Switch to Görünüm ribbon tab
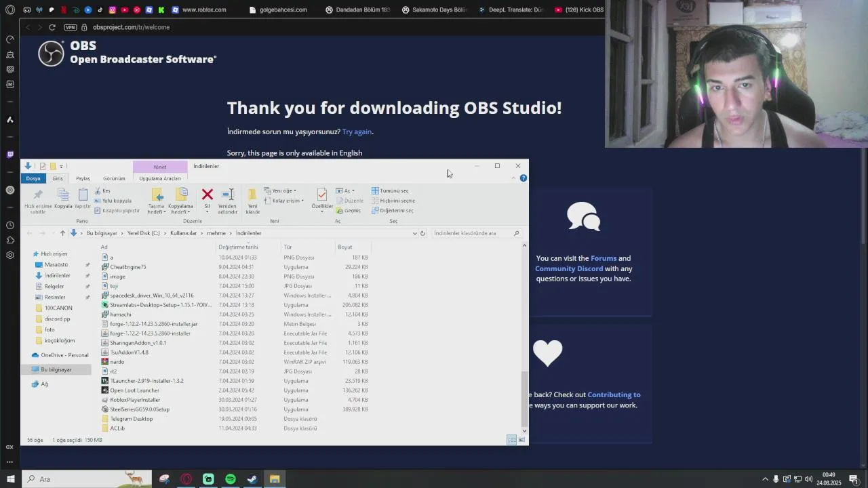Screen dimensions: 868x488 pyautogui.click(x=114, y=178)
